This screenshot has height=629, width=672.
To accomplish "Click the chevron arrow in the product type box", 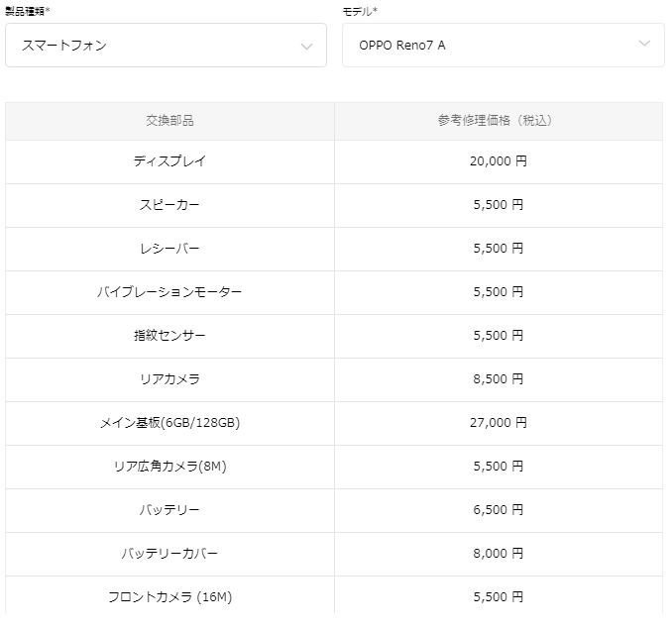I will (306, 47).
